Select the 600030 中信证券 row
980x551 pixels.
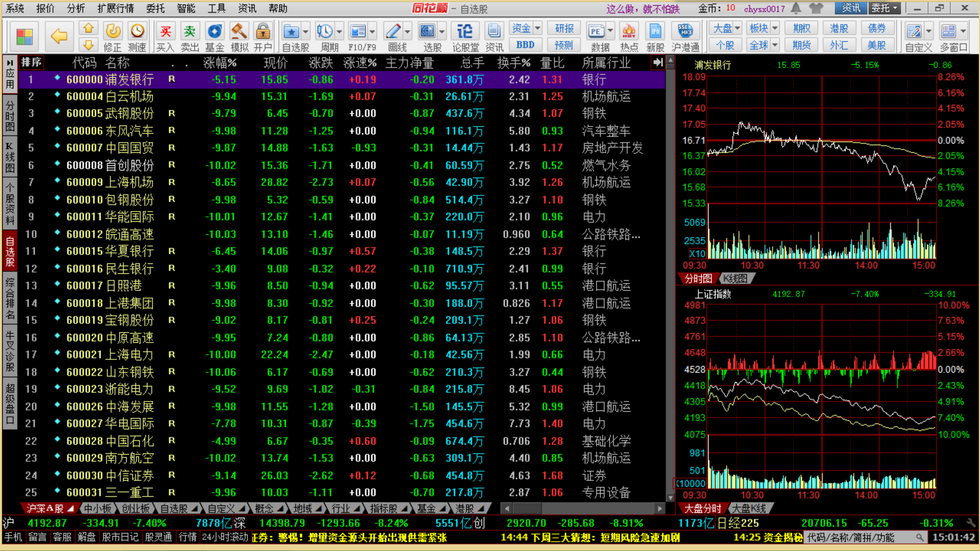point(342,475)
